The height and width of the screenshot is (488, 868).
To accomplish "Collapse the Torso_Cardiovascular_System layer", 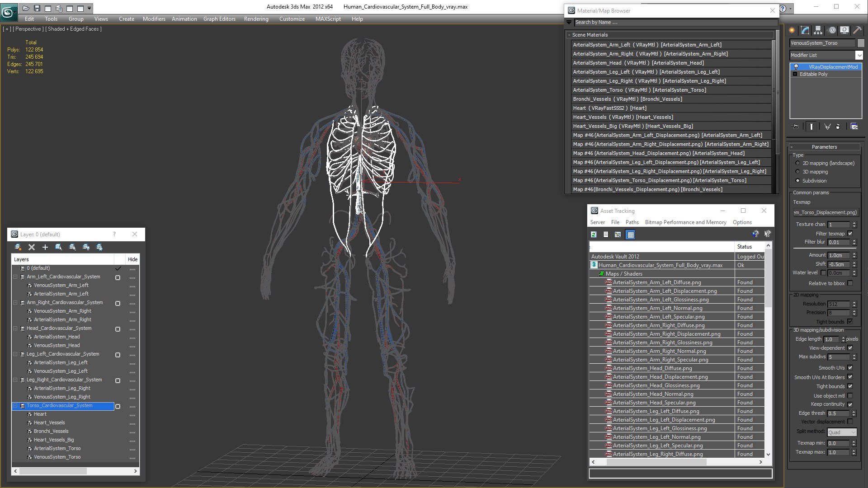I will 15,406.
